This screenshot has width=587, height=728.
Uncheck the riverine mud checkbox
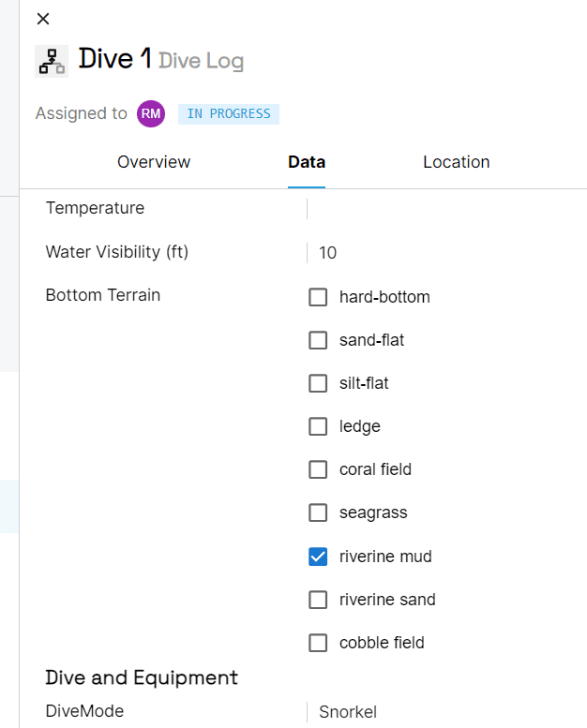[318, 557]
